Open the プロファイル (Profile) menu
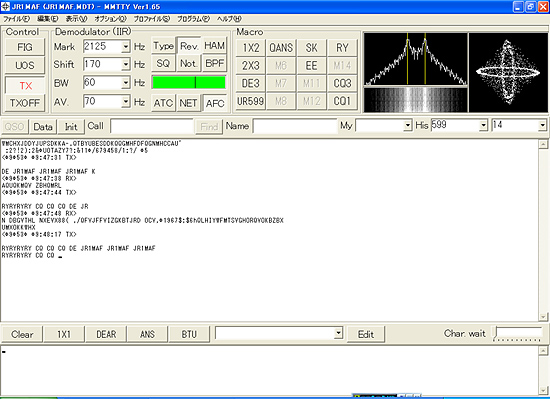Viewport: 550px width, 399px height. [152, 19]
